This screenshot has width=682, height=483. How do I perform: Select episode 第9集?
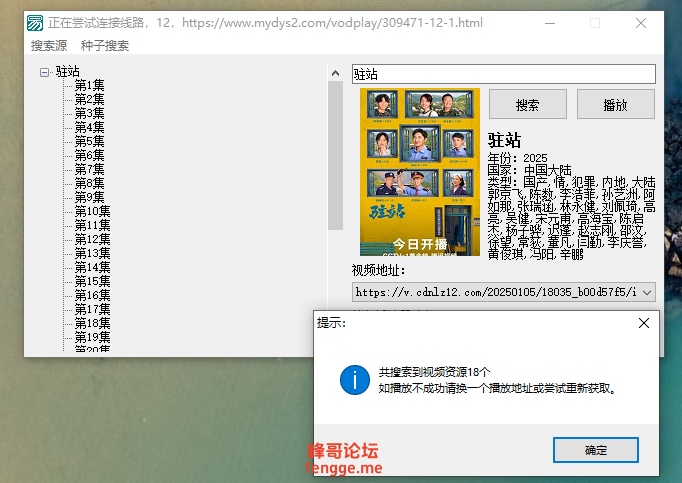[89, 197]
